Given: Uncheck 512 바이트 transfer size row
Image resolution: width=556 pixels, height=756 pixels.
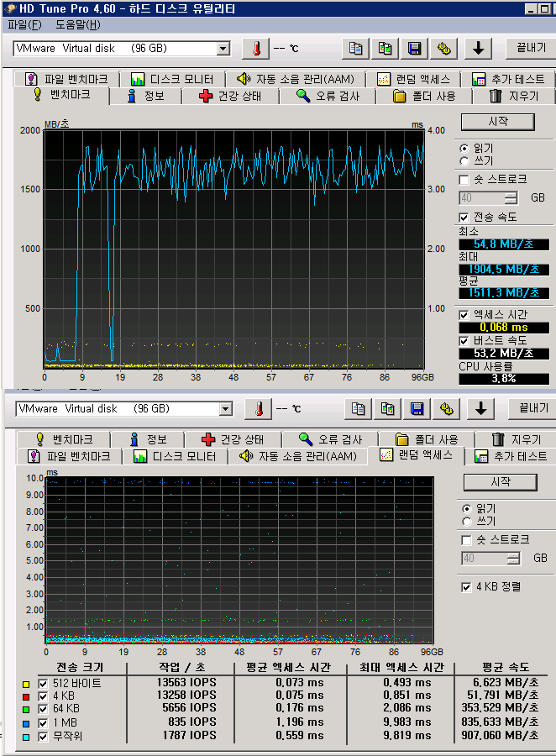Looking at the screenshot, I should click(43, 684).
